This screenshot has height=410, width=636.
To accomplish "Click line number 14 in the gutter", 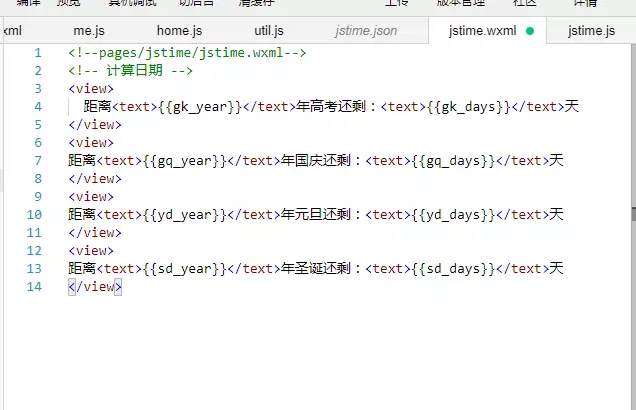I will pyautogui.click(x=34, y=287).
